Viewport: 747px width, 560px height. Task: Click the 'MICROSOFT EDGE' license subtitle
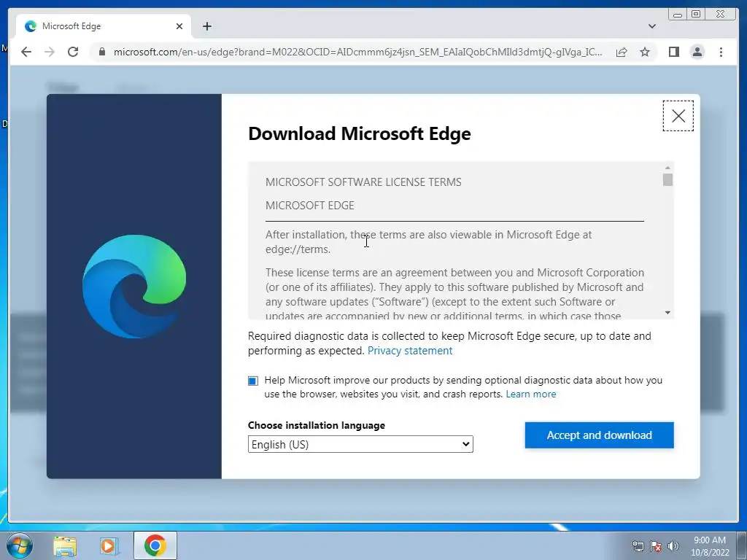coord(309,205)
